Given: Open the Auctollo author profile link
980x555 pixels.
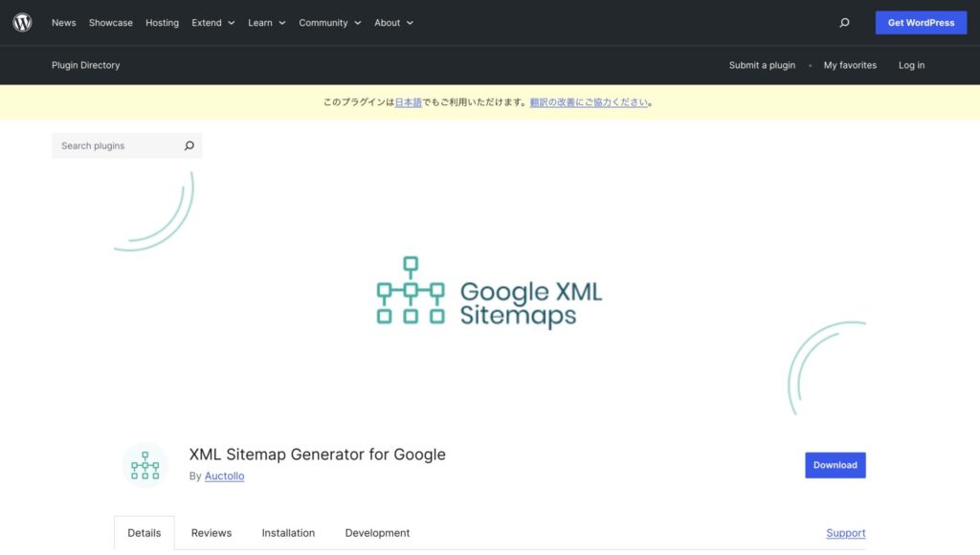Looking at the screenshot, I should tap(224, 476).
